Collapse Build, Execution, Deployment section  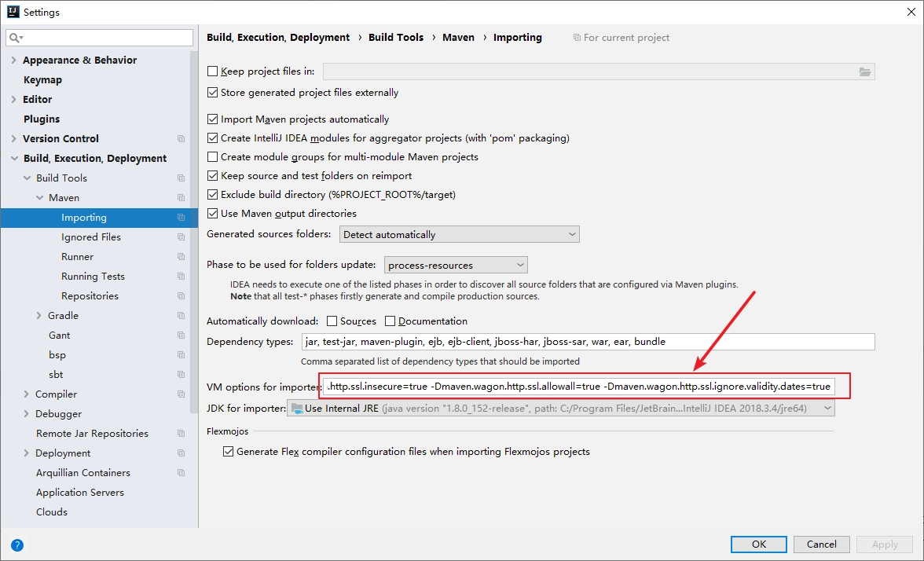[13, 159]
